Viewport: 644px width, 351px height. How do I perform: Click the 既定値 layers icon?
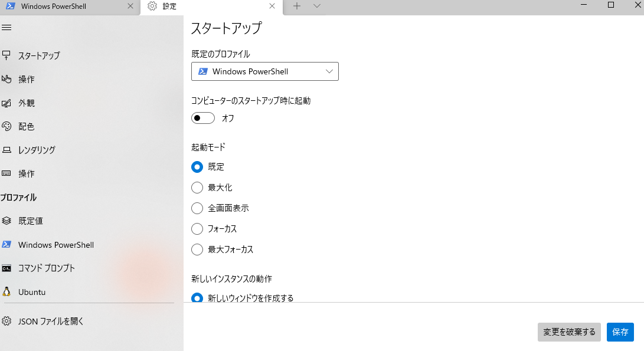tap(6, 221)
